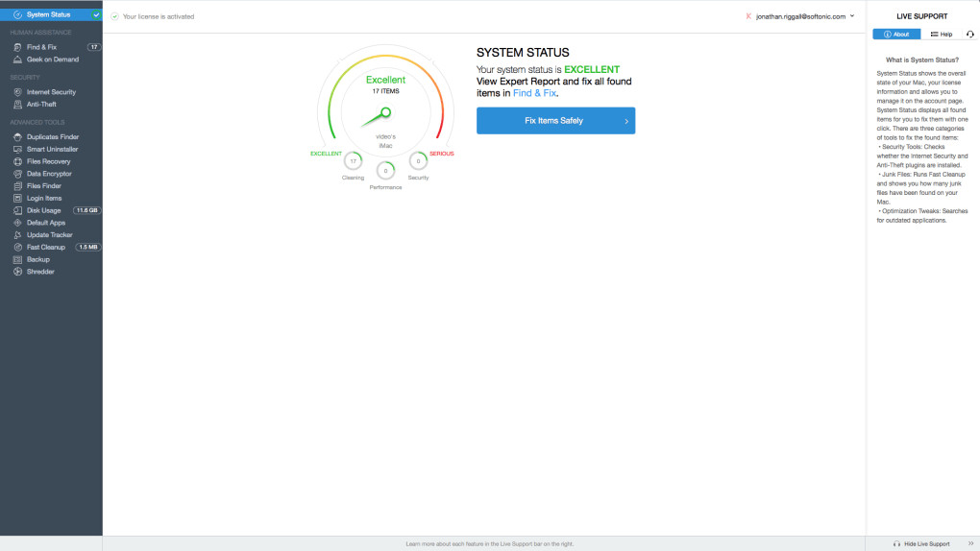This screenshot has width=980, height=551.
Task: Select Files Finder label
Action: click(44, 185)
